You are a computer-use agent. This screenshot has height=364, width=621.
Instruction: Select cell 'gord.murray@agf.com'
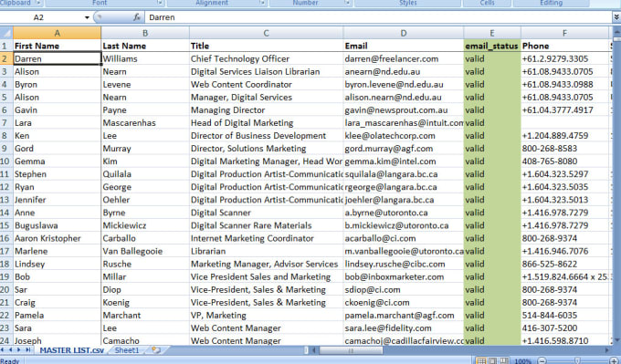403,149
